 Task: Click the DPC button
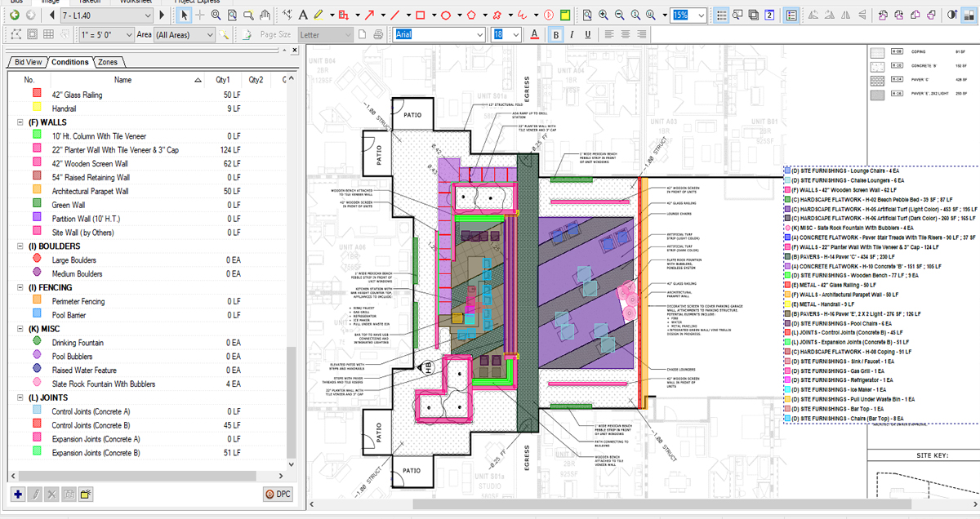[x=278, y=495]
